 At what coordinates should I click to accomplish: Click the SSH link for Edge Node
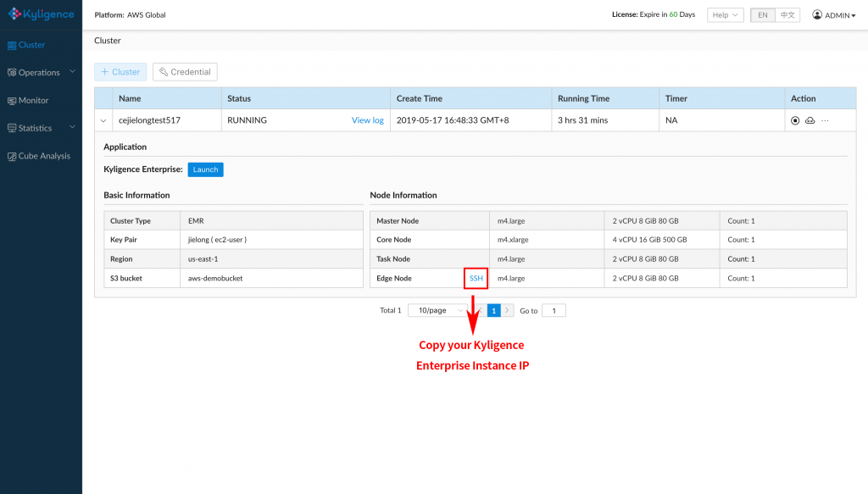pos(476,278)
